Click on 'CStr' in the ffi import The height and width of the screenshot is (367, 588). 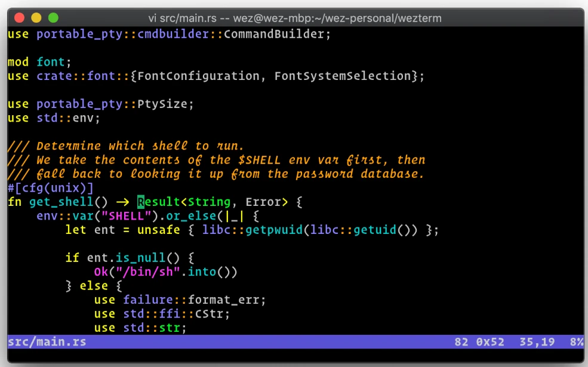(x=209, y=314)
